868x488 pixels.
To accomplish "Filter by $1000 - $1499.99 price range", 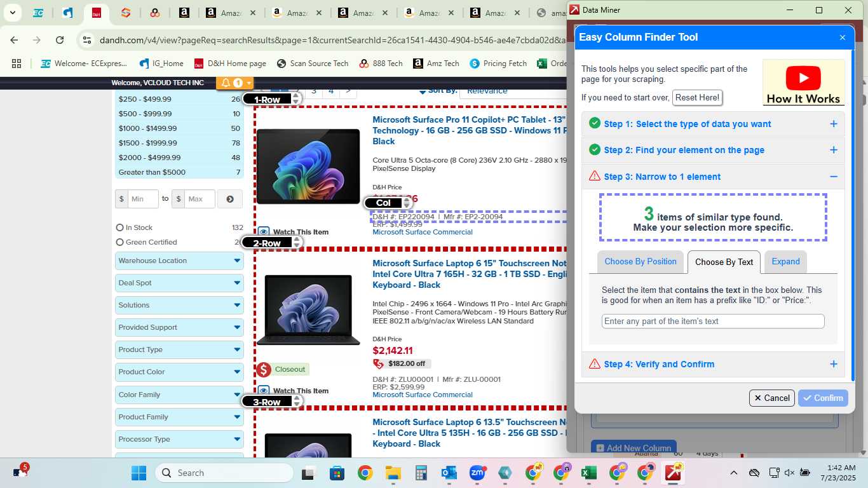I will (147, 128).
